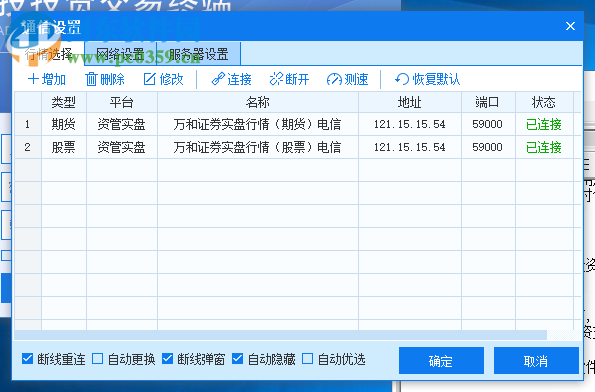This screenshot has height=392, width=595.
Task: Click port 59000 in the 期货 row
Action: coord(488,124)
